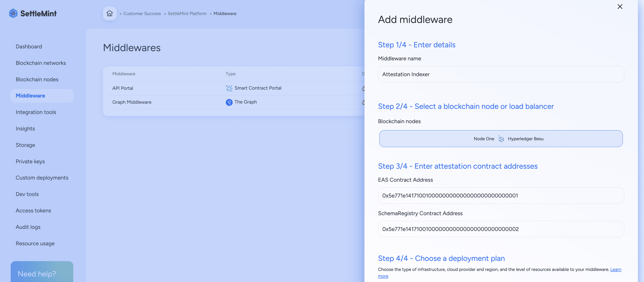The image size is (644, 282).
Task: Select the Node One Hyperledger Besu option
Action: click(501, 139)
